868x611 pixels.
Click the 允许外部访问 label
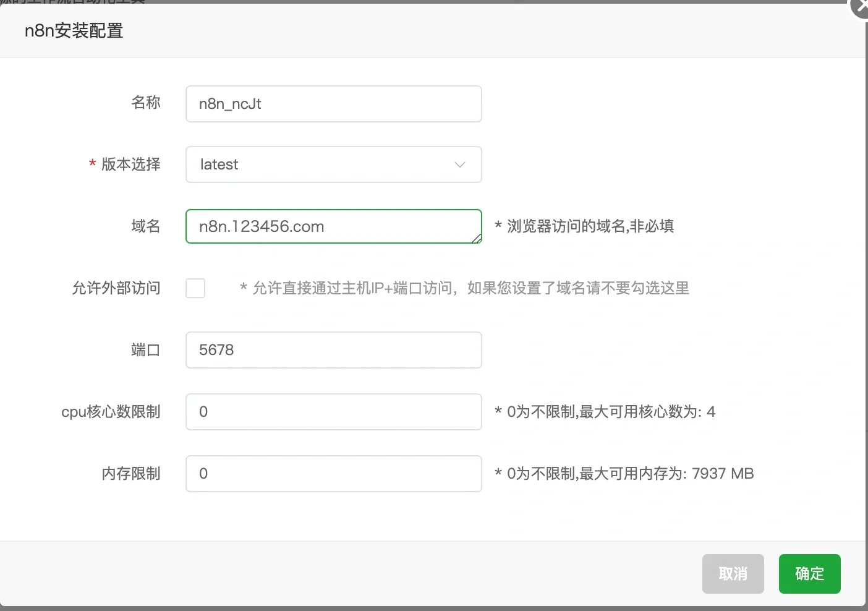116,288
